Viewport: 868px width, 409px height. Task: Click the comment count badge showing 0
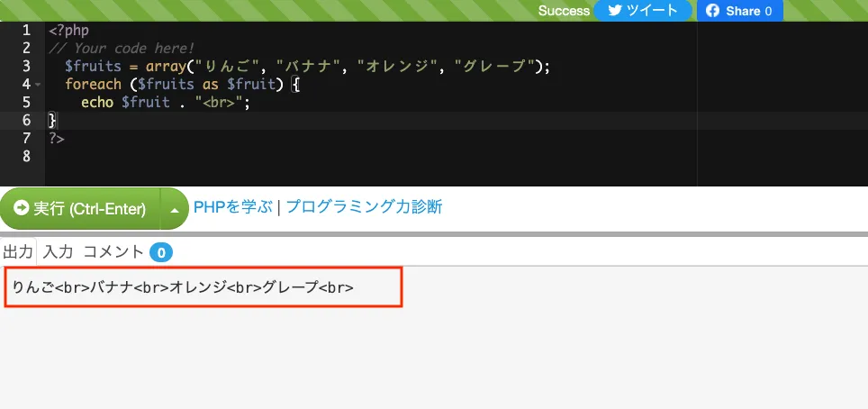tap(161, 253)
